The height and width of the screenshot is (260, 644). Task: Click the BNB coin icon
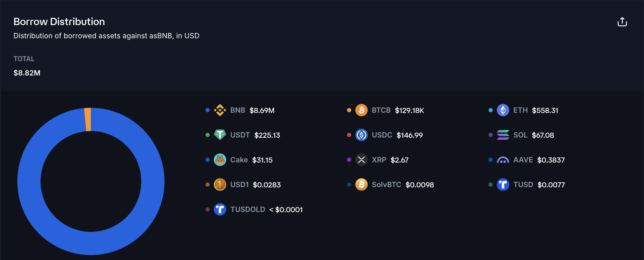pyautogui.click(x=220, y=110)
